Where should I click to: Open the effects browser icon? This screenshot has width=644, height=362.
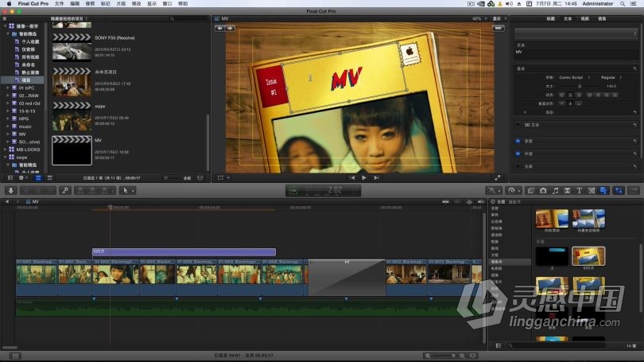coord(530,190)
